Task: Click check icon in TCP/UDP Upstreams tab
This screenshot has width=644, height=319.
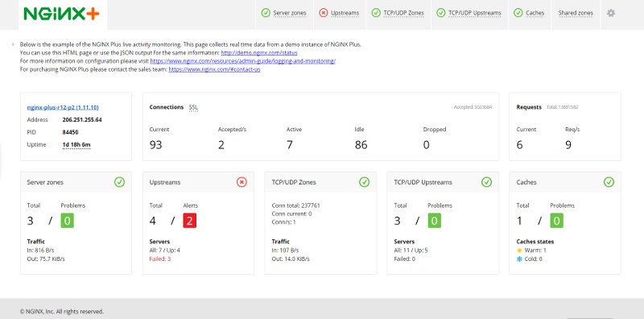Action: [x=440, y=13]
